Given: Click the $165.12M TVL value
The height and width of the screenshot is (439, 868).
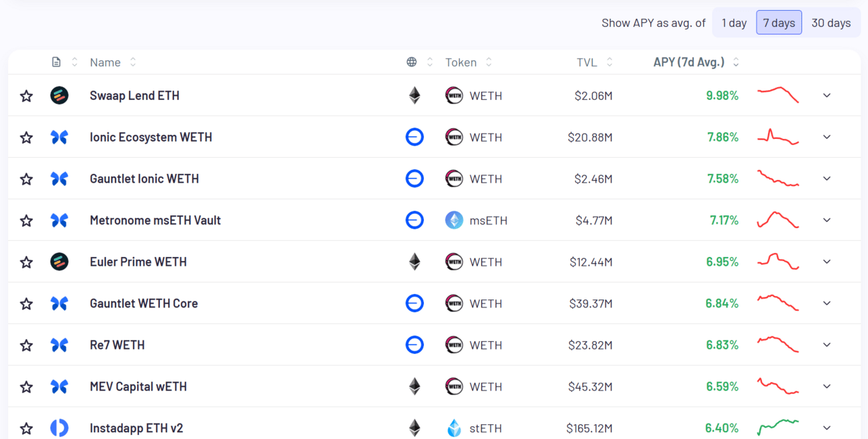Looking at the screenshot, I should point(589,428).
